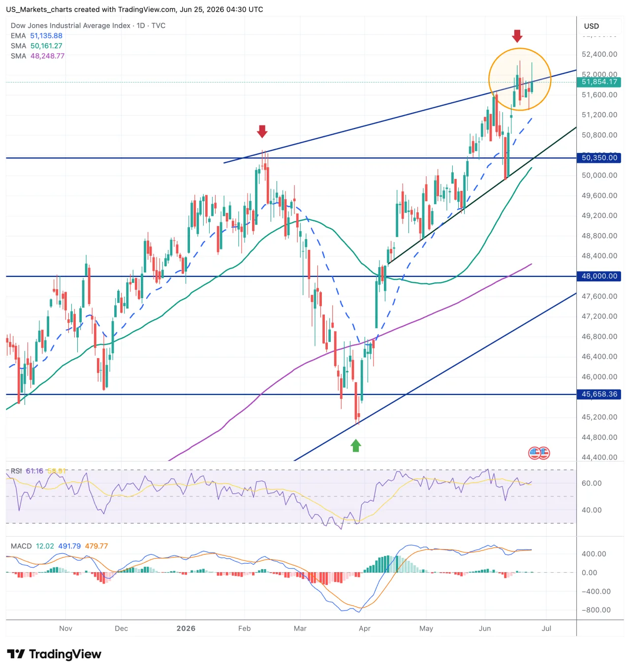Viewport: 630px width, 672px height.
Task: Click the 46,000.00 price axis label
Action: [599, 377]
